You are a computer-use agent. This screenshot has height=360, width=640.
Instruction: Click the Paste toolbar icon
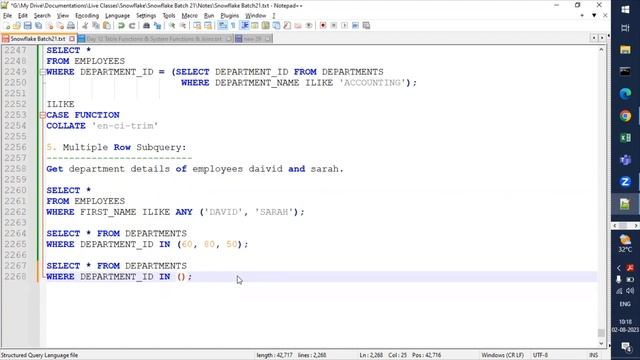107,26
